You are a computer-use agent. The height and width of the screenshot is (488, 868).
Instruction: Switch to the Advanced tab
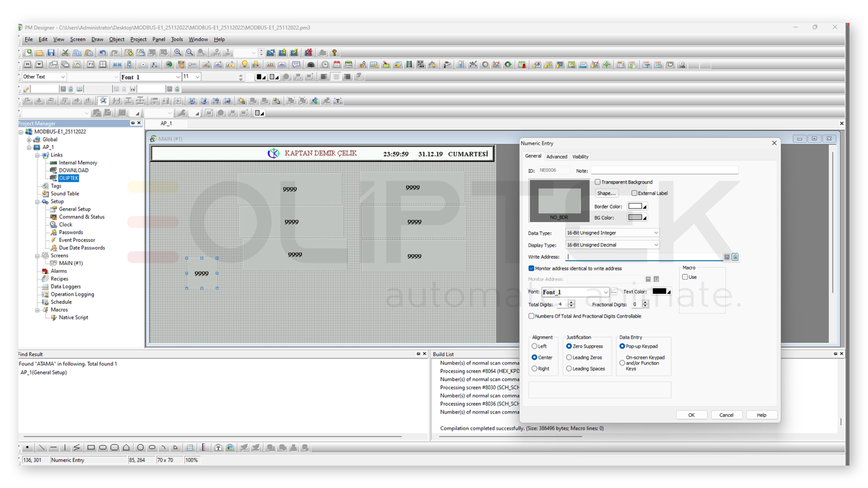[x=556, y=157]
